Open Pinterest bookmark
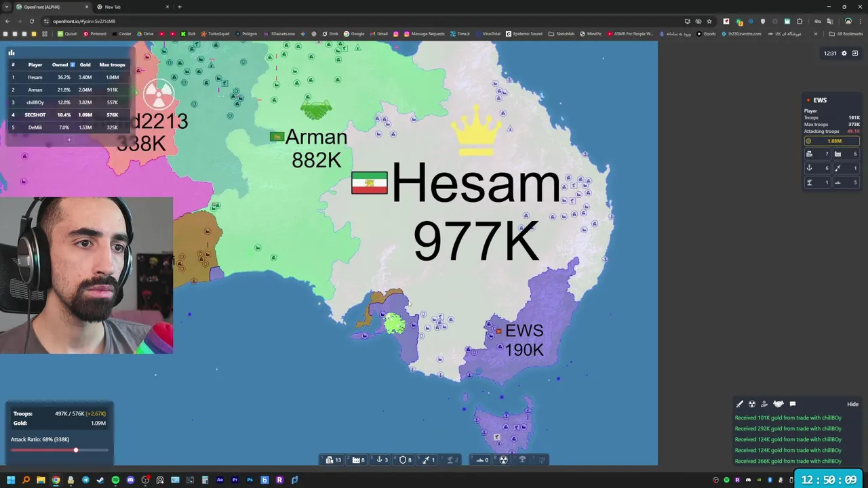 [x=95, y=34]
